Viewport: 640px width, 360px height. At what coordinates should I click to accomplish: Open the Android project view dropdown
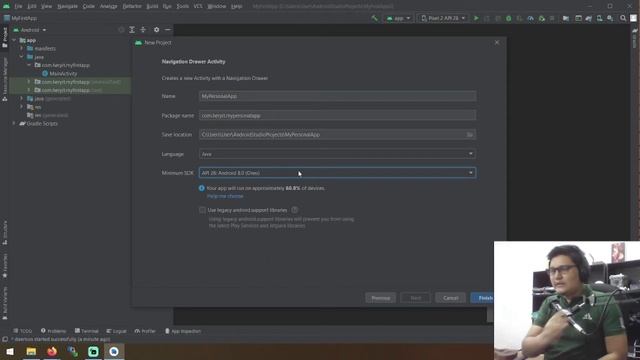pyautogui.click(x=30, y=30)
